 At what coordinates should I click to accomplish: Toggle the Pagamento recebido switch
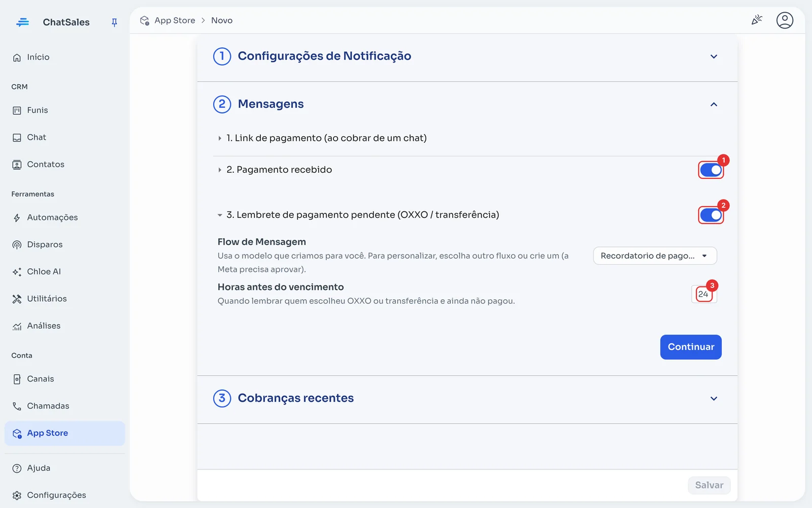point(711,170)
